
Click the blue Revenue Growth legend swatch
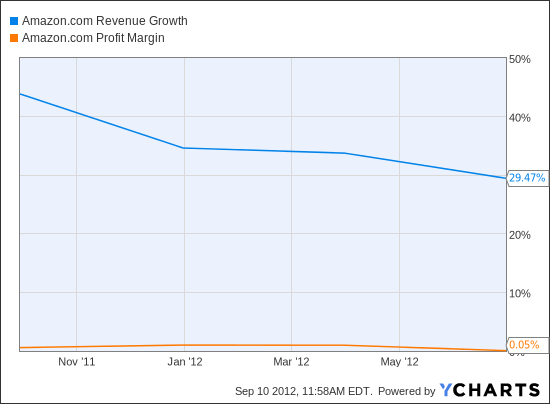[x=14, y=21]
